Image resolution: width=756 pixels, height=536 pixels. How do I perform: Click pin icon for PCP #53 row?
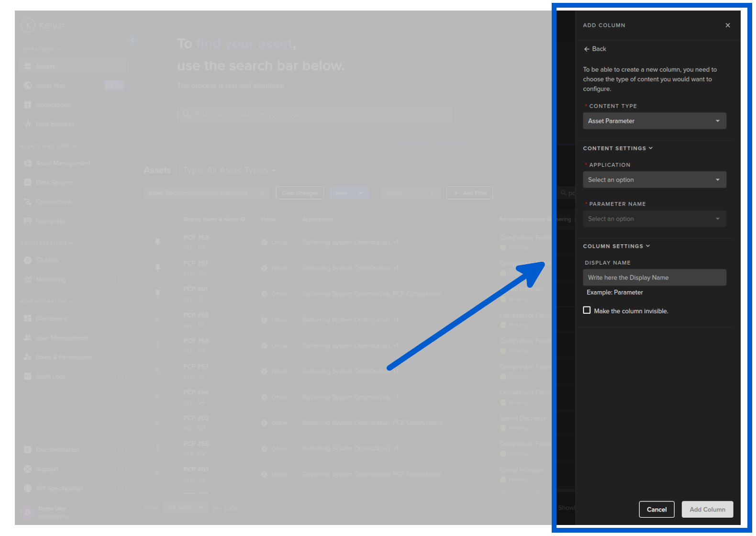[x=158, y=242]
